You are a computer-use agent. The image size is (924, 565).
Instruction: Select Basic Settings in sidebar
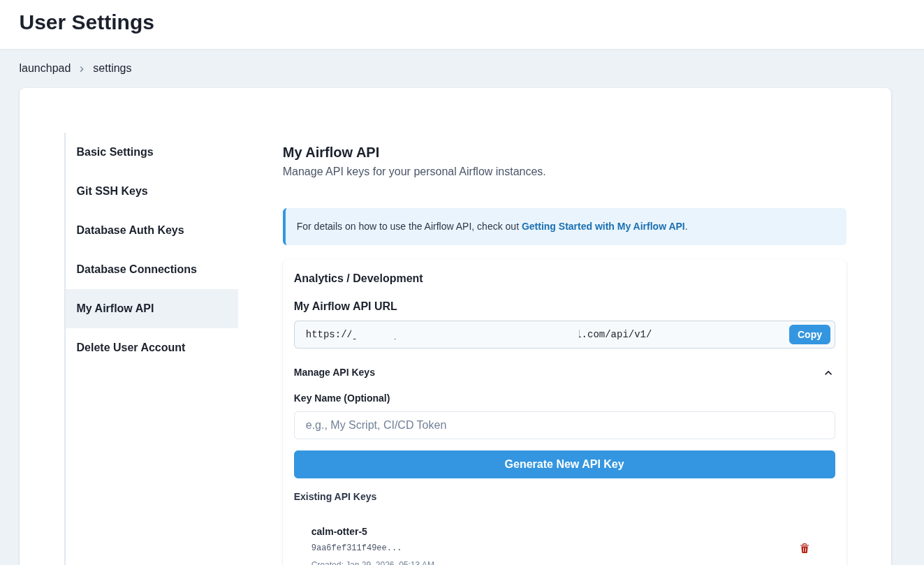(x=115, y=152)
